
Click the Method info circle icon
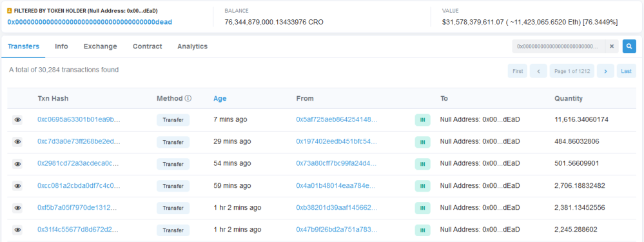pyautogui.click(x=188, y=99)
